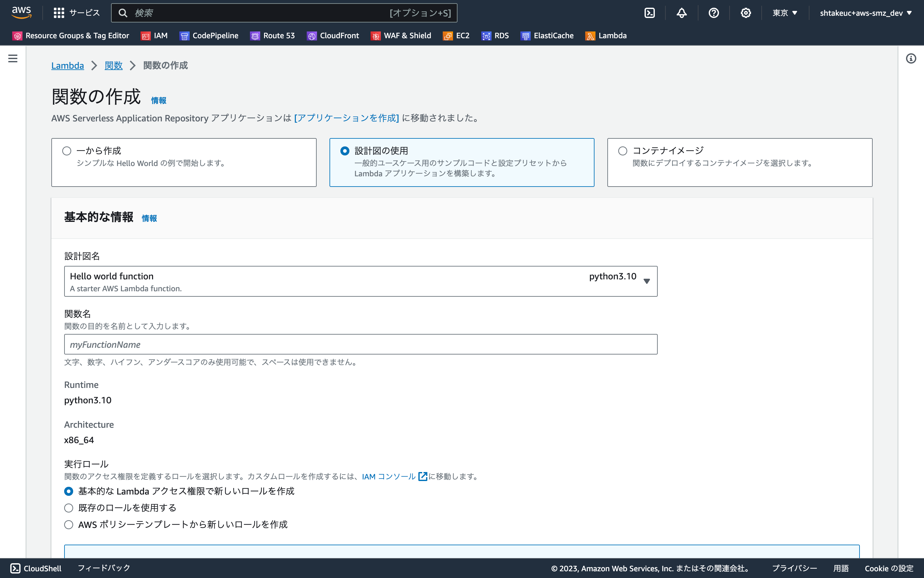Select the 一から作成 radio option
The width and height of the screenshot is (924, 578).
(x=67, y=151)
